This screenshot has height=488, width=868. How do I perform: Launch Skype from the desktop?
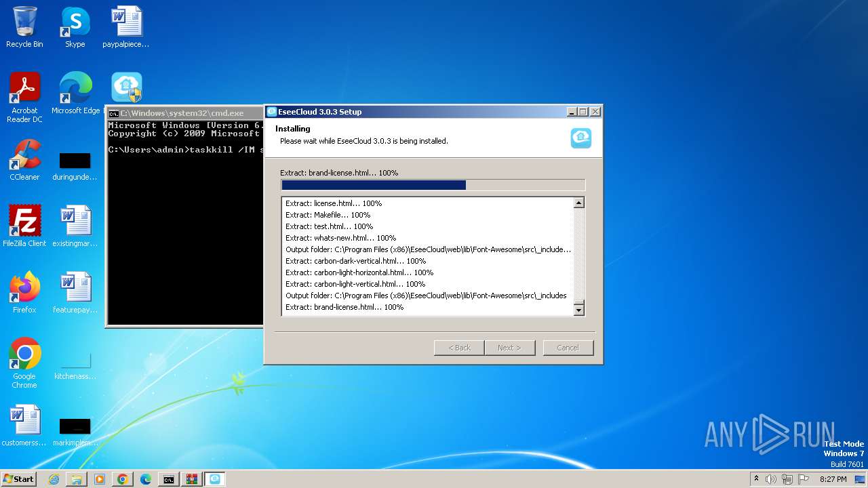point(75,27)
